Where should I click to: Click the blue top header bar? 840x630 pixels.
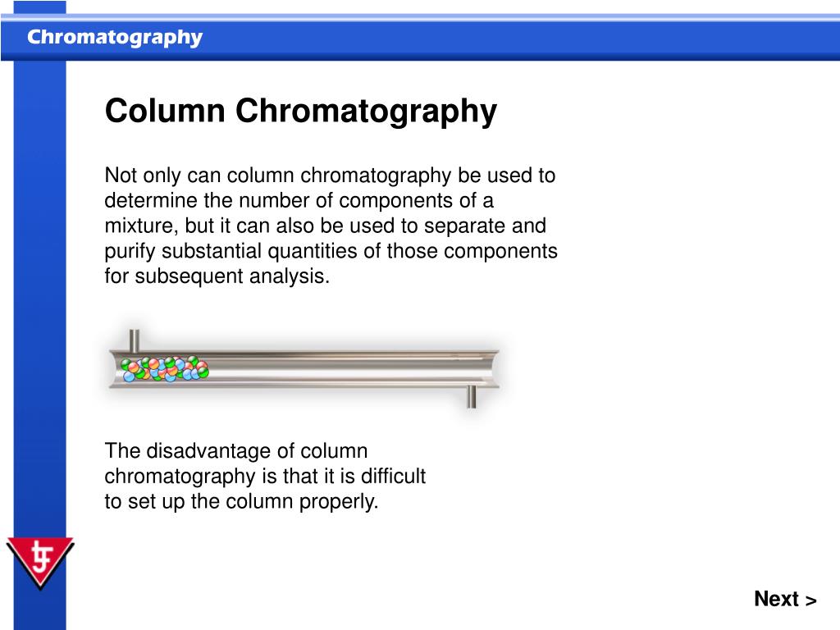[420, 38]
